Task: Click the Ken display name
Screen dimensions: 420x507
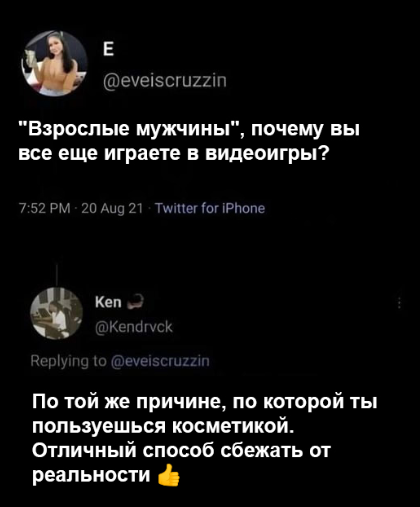Action: click(109, 302)
